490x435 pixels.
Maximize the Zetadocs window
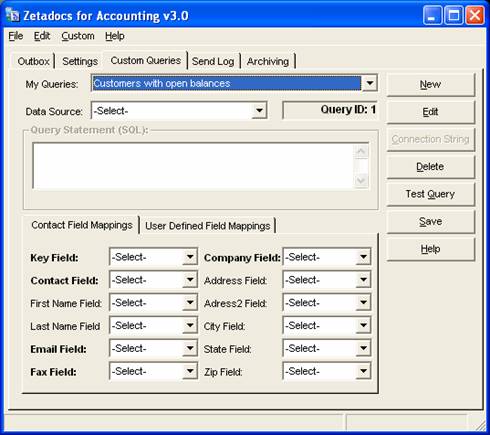(453, 15)
